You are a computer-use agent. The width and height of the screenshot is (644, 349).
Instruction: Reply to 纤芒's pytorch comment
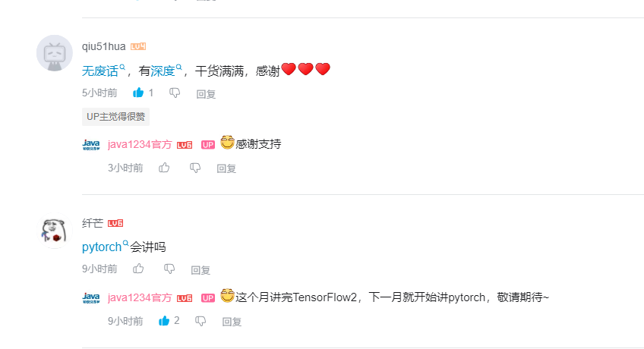(x=200, y=270)
